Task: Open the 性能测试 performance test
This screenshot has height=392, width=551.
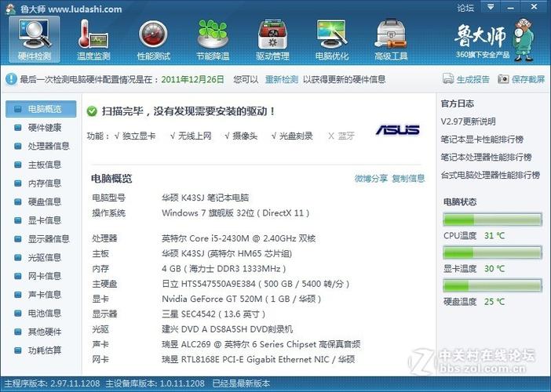Action: tap(153, 39)
